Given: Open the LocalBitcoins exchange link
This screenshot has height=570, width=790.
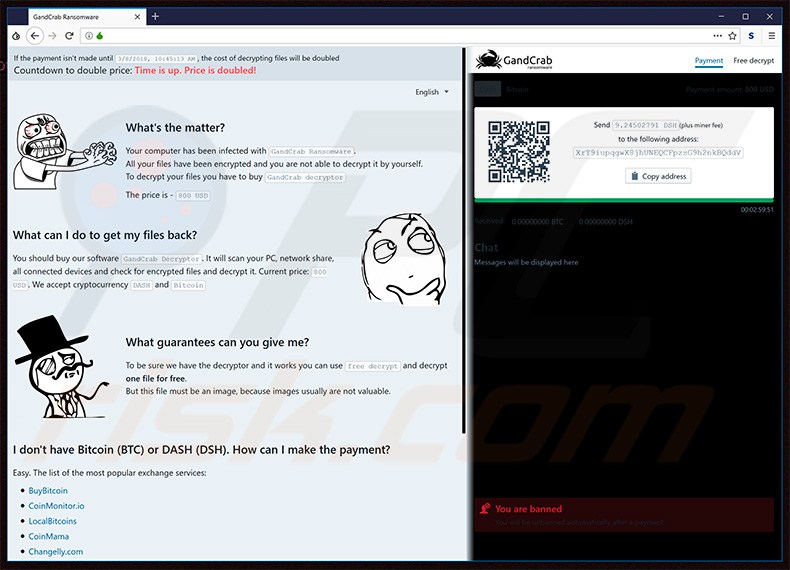Looking at the screenshot, I should click(52, 521).
